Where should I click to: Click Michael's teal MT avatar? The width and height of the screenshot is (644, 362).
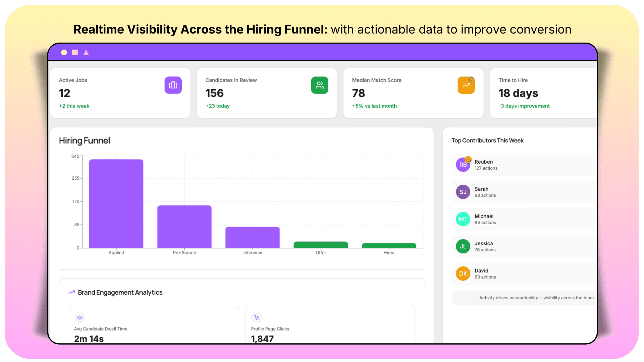tap(463, 219)
